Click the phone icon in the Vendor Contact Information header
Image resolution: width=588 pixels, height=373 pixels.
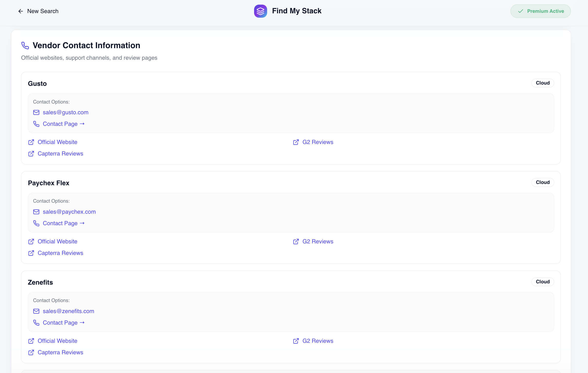coord(25,45)
